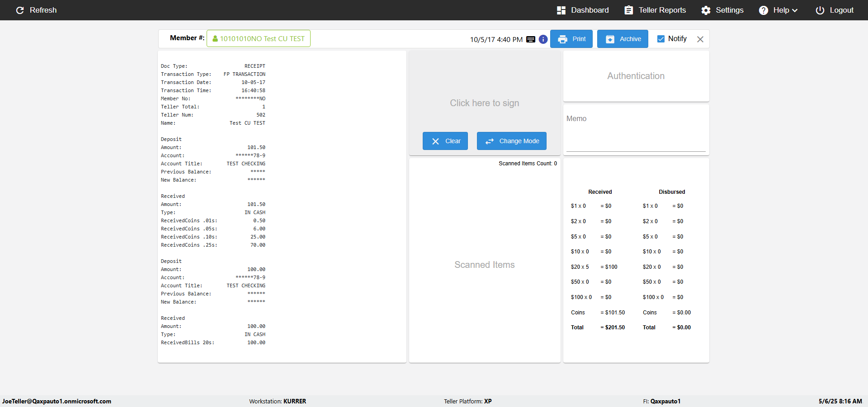Click the Refresh menu label

click(x=43, y=10)
